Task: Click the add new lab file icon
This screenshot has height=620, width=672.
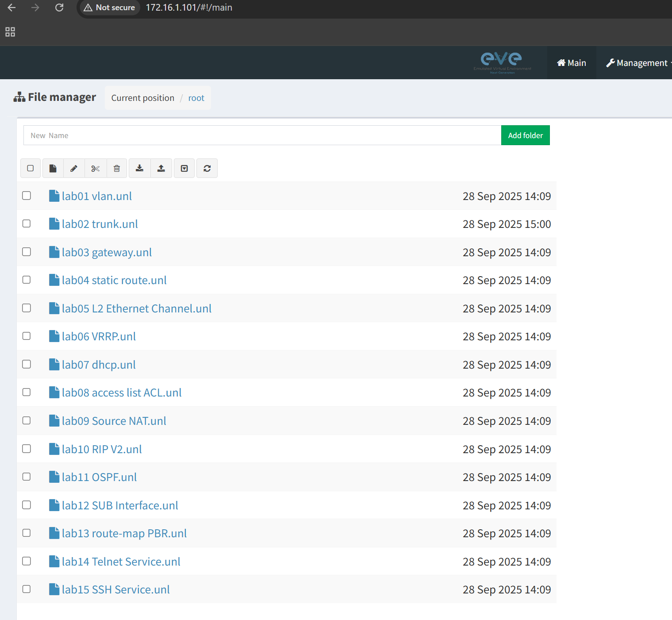Action: [x=53, y=168]
